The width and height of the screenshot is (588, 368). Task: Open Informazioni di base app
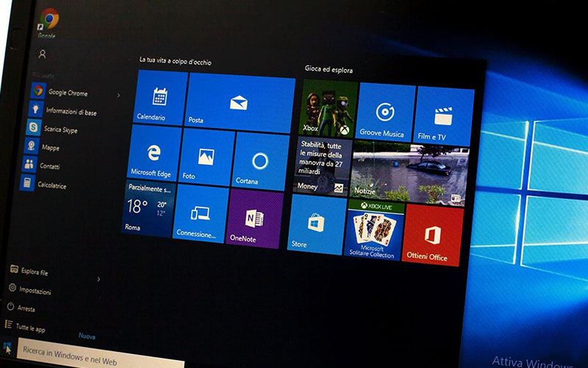pyautogui.click(x=63, y=110)
